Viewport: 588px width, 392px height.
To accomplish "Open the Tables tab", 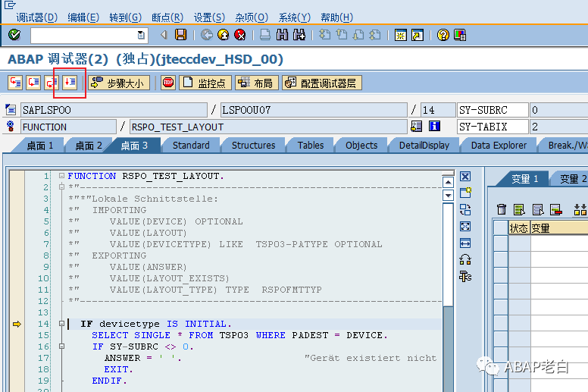I will click(311, 145).
